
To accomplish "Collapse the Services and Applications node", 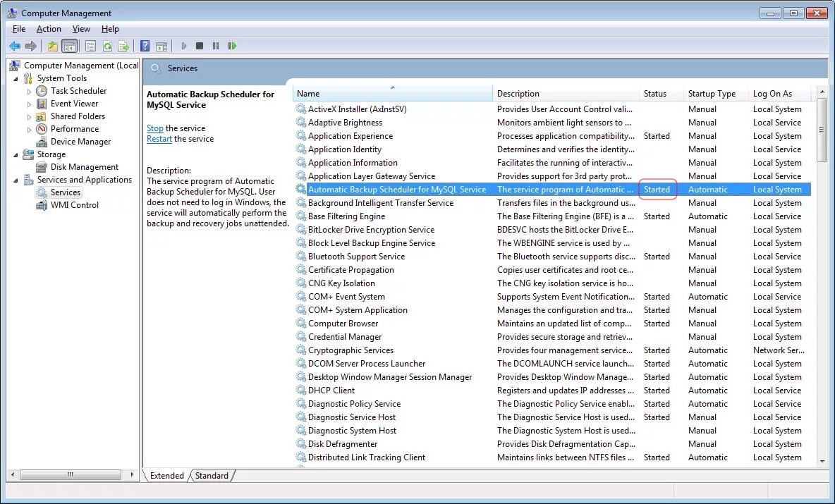I will [x=16, y=179].
